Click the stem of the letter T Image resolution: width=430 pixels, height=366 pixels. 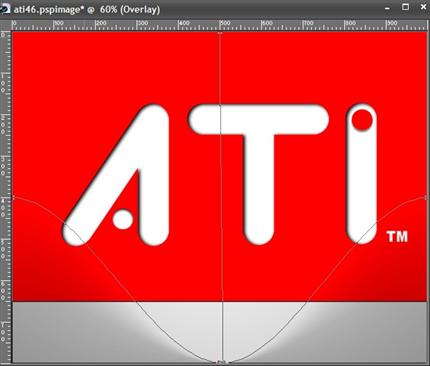(258, 187)
